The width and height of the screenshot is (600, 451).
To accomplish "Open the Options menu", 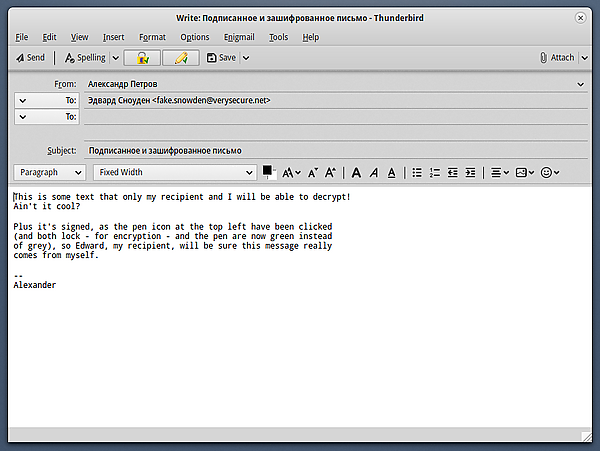I will click(195, 37).
